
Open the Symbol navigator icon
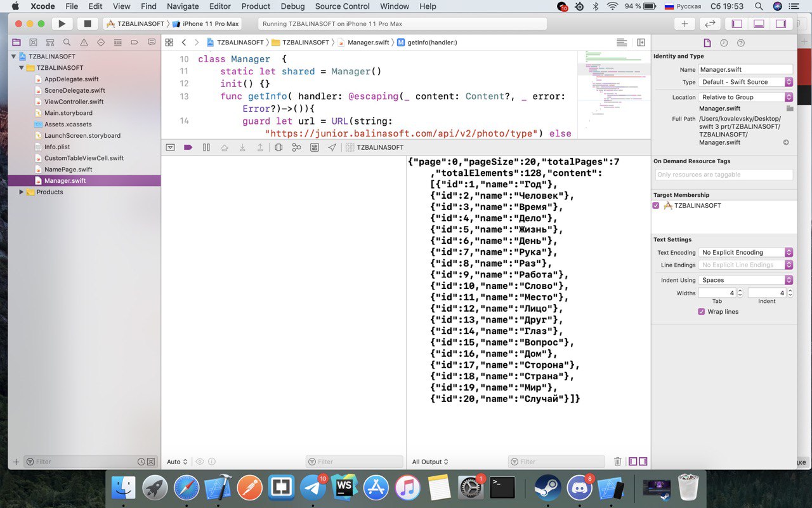[50, 43]
